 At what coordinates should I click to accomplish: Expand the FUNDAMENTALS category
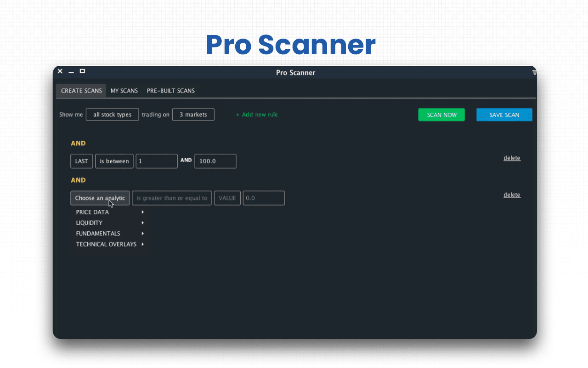tap(142, 233)
